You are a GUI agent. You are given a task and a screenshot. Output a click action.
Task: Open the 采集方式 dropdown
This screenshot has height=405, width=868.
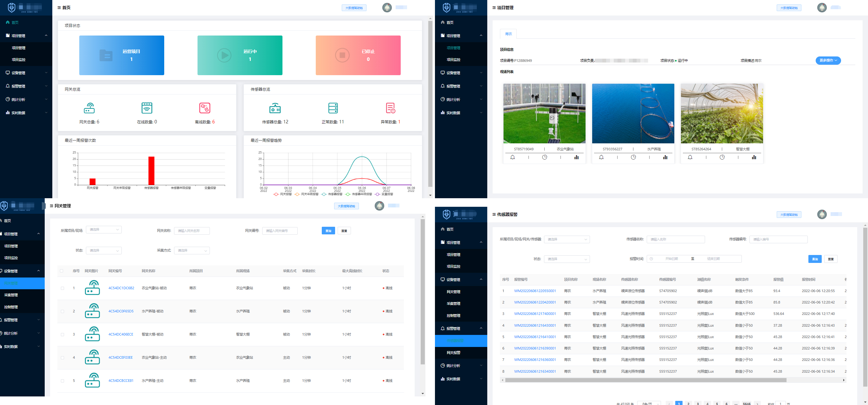[x=192, y=251]
